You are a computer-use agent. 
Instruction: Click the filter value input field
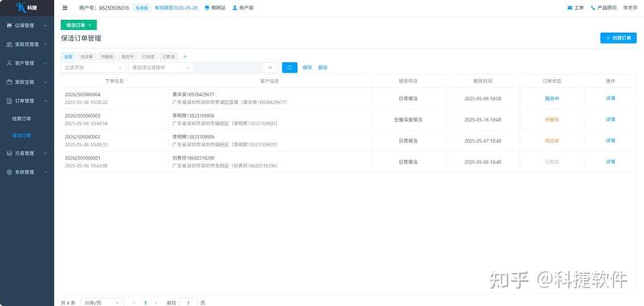[x=229, y=68]
